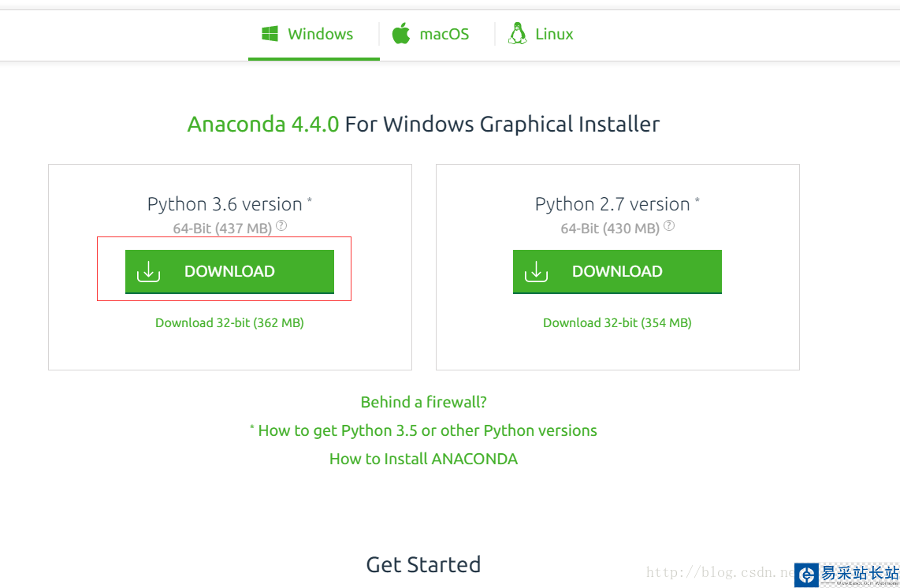This screenshot has width=900, height=588.
Task: Click help icon beside 64-Bit (430 MB)
Action: [669, 225]
